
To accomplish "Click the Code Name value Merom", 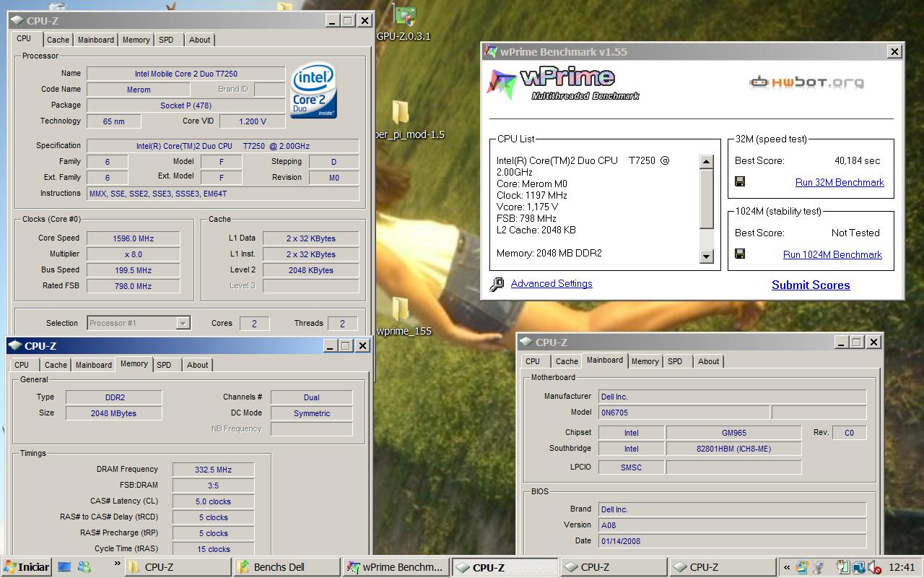I will tap(138, 90).
